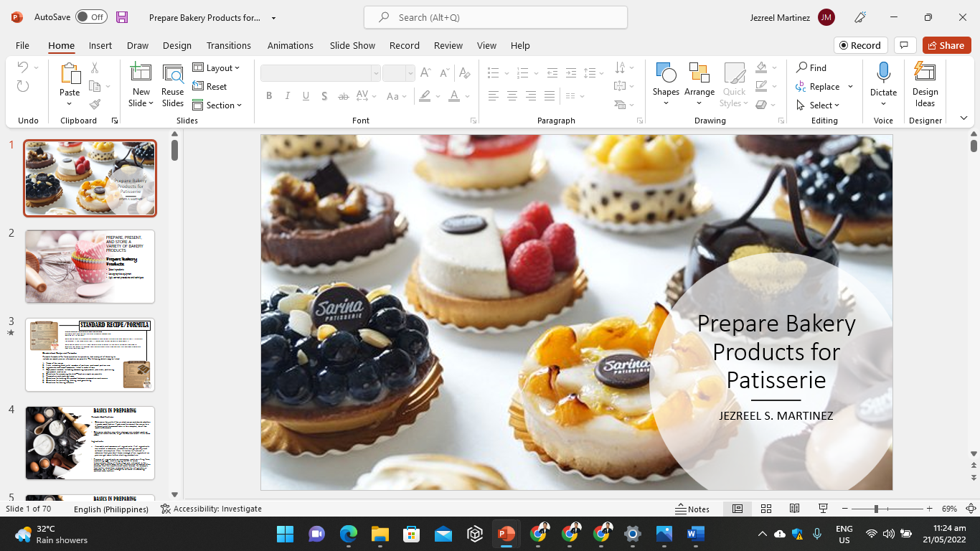Screen dimensions: 980x551
Task: Align text to center
Action: (x=512, y=96)
